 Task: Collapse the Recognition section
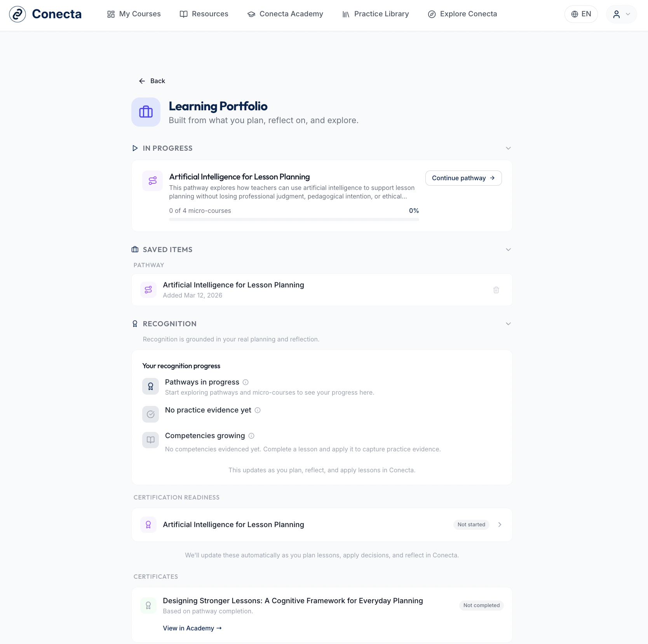pyautogui.click(x=508, y=323)
